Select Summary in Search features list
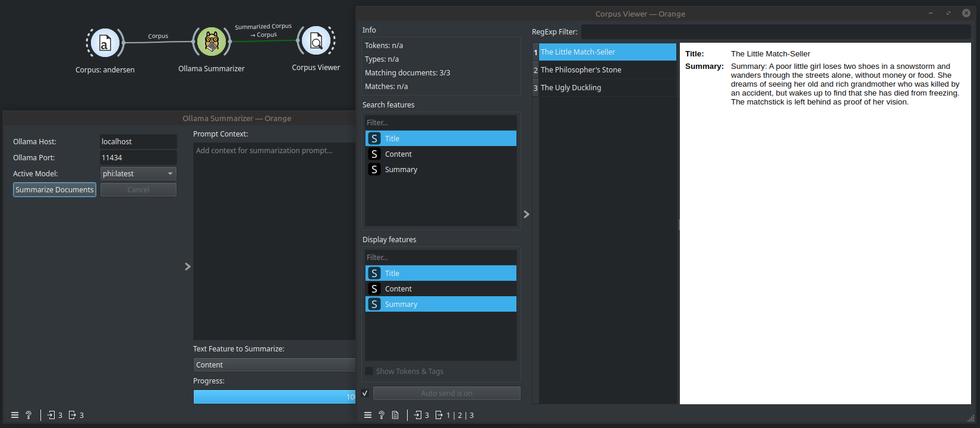 tap(441, 169)
